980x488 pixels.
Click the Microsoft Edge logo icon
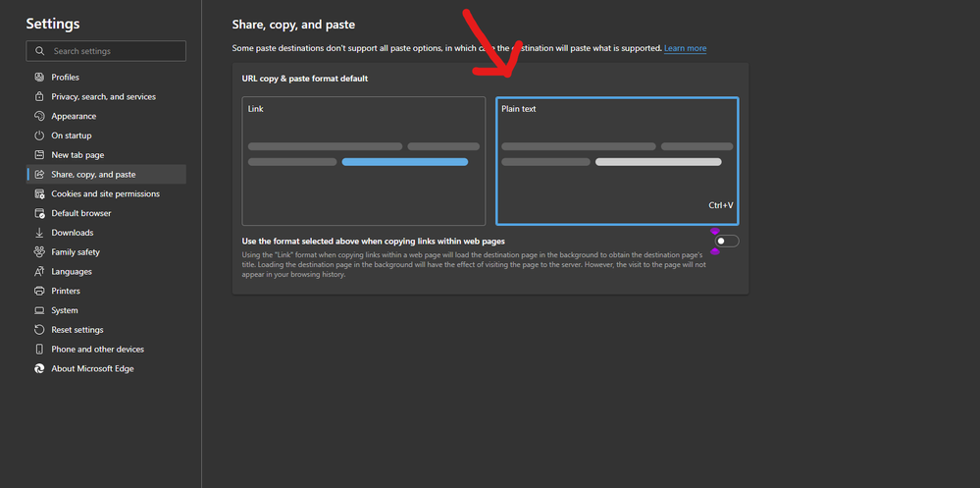[x=39, y=368]
